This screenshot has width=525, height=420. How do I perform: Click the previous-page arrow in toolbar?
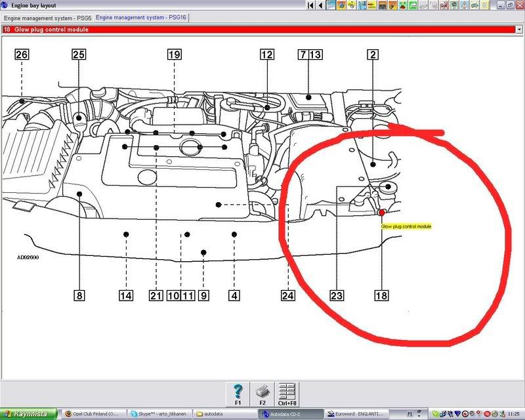(x=320, y=6)
